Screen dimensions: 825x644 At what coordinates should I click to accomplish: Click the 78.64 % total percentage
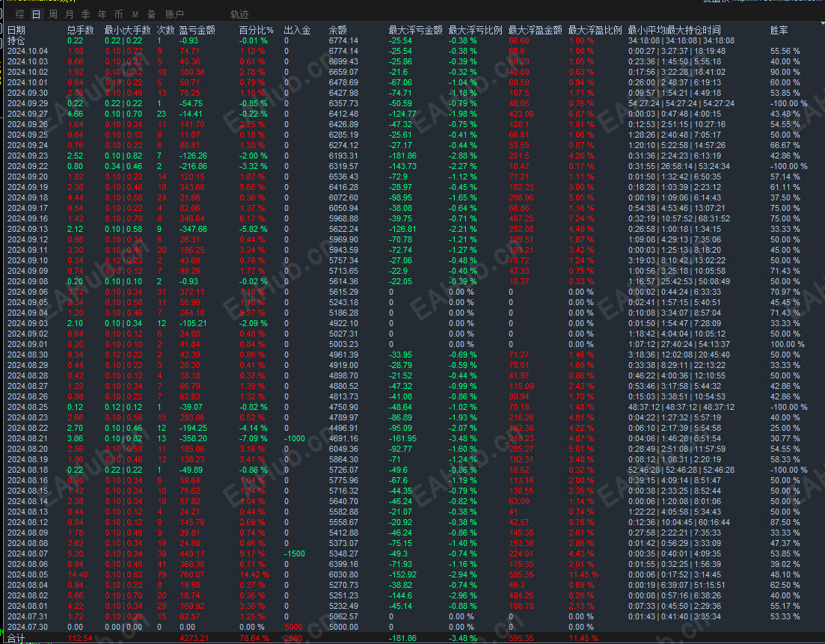point(254,638)
